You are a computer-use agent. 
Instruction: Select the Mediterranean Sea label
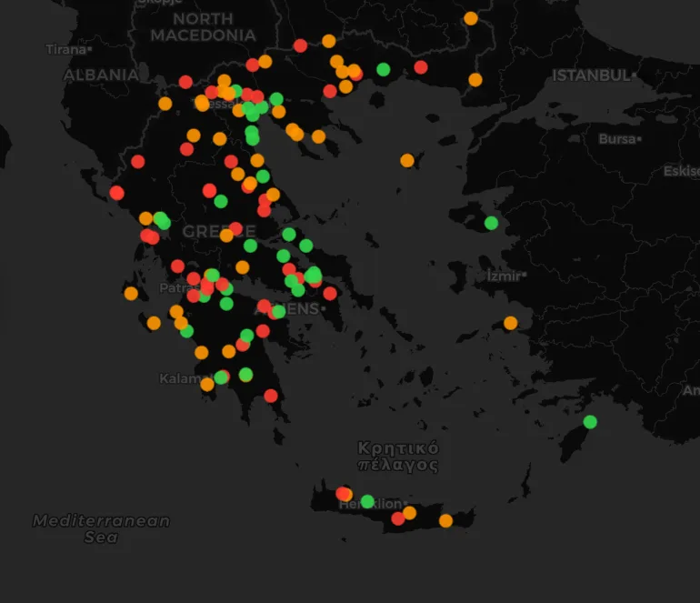(101, 528)
